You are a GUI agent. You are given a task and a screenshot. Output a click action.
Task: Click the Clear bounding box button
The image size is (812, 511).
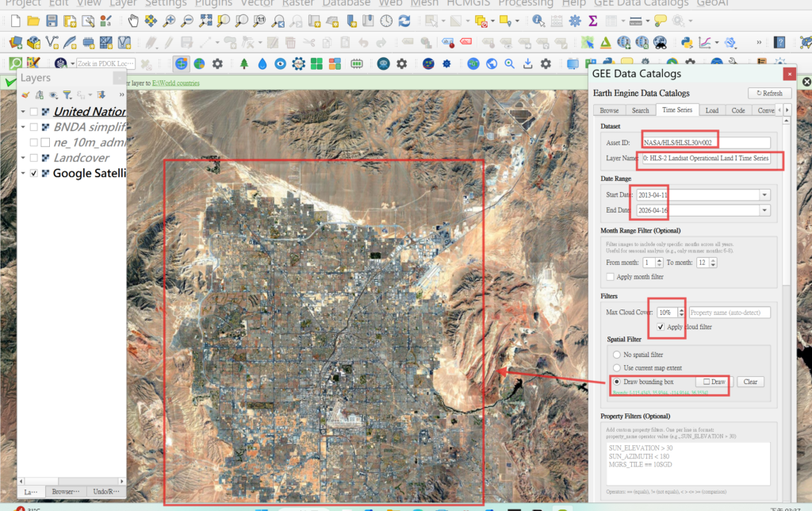tap(751, 382)
